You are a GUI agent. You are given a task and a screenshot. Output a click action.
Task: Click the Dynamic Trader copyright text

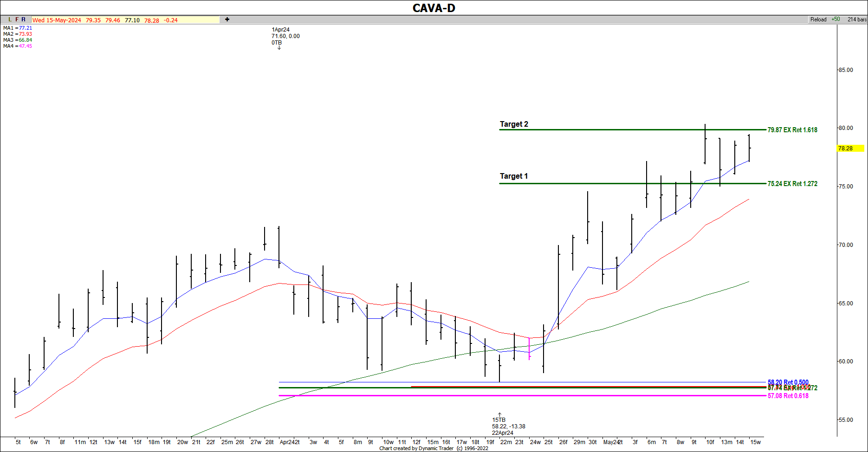click(x=434, y=448)
